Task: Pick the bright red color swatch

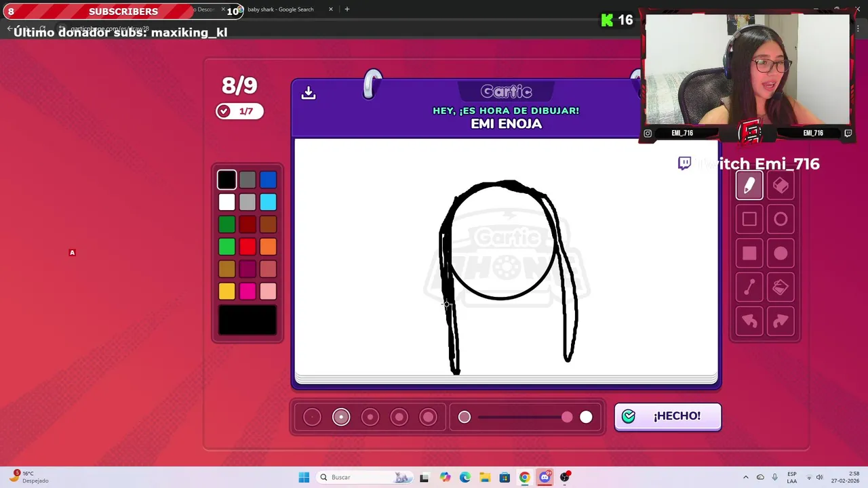Action: coord(248,247)
